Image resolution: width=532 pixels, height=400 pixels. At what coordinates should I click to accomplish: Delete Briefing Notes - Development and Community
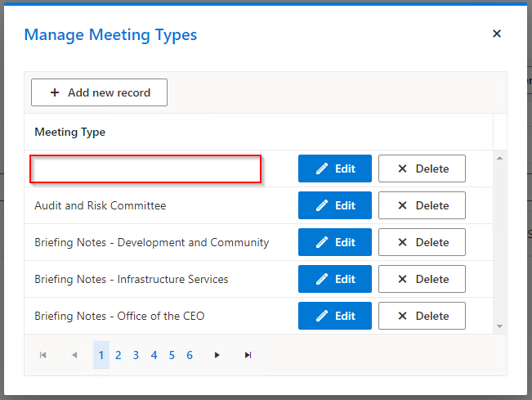pyautogui.click(x=422, y=242)
